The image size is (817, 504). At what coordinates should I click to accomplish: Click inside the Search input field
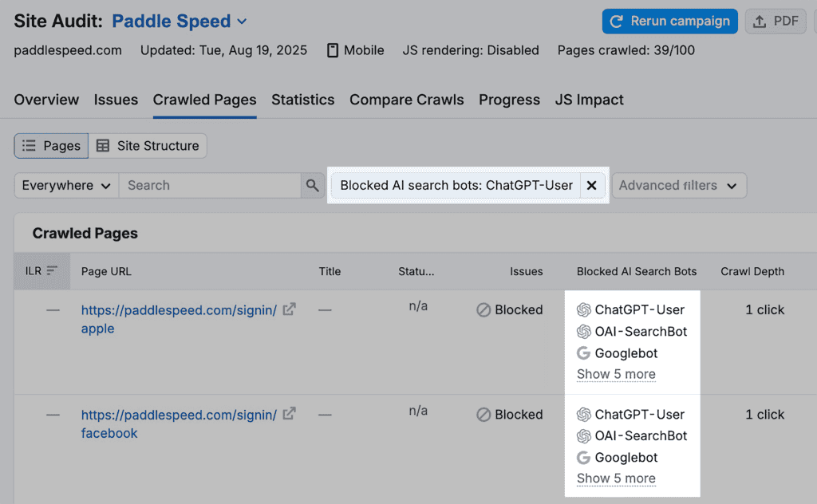click(x=211, y=185)
